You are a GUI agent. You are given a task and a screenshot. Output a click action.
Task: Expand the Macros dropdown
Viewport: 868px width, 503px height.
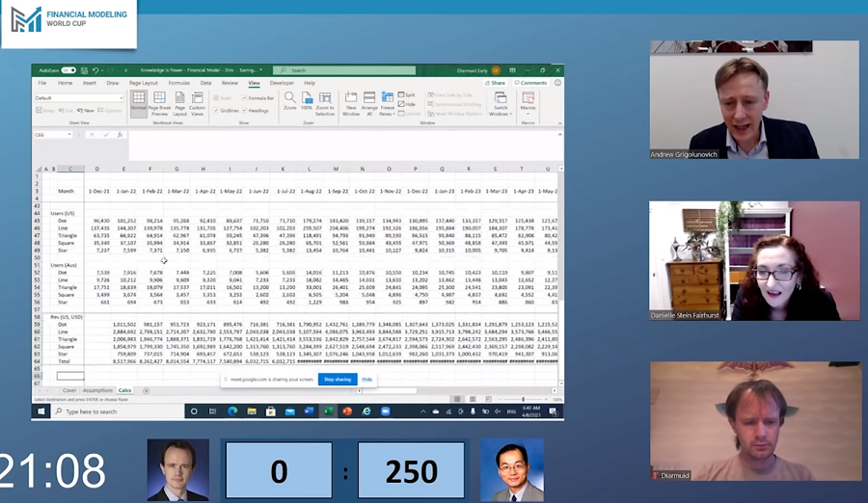tap(529, 104)
